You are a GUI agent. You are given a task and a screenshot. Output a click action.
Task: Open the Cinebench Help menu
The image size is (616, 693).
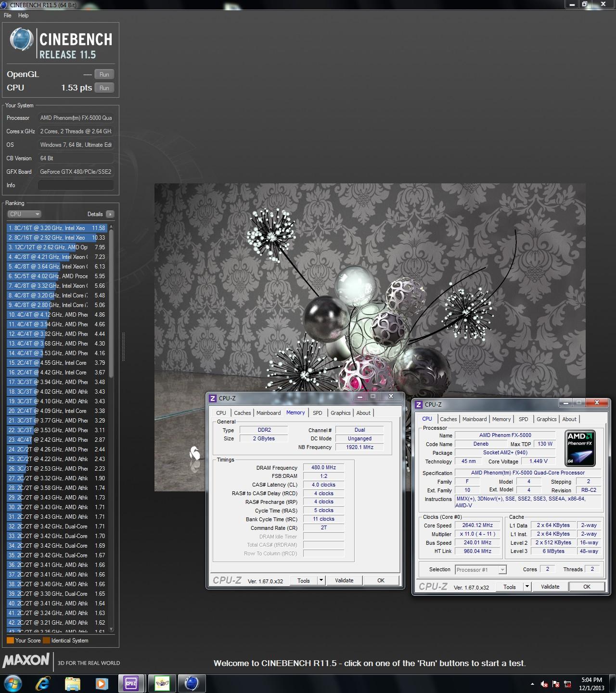coord(23,15)
